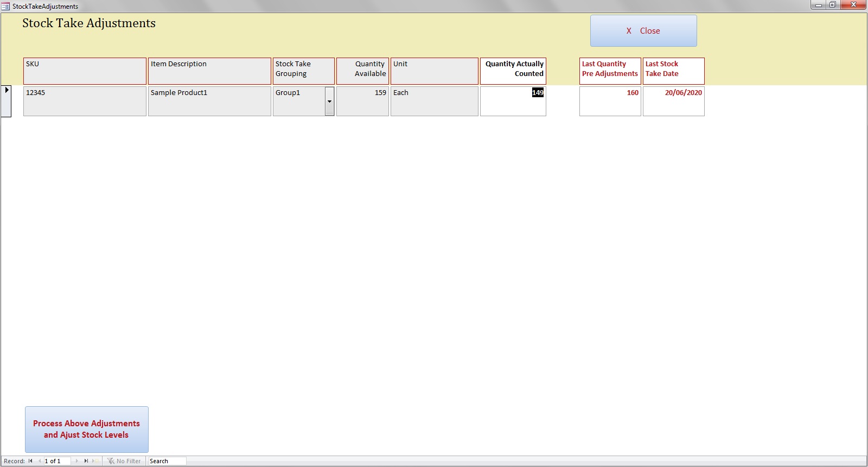Click Last Quantity Pre Adjustments value 160
This screenshot has height=467, width=868.
[610, 101]
